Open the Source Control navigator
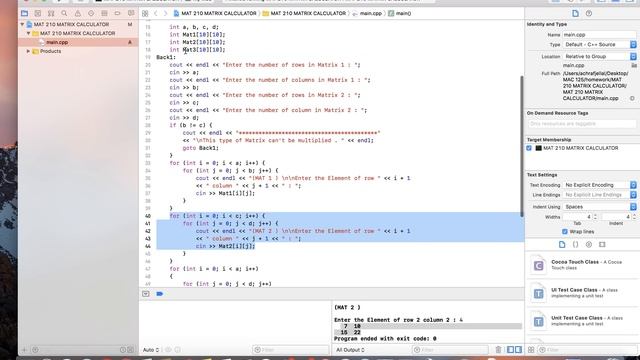Screen dimensions: 640x360 (x=38, y=13)
